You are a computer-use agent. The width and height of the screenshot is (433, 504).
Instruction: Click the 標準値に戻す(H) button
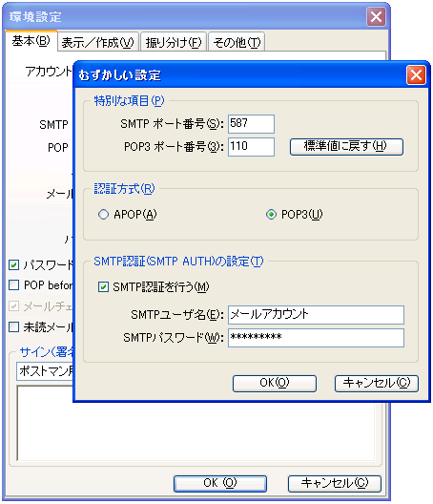[346, 147]
